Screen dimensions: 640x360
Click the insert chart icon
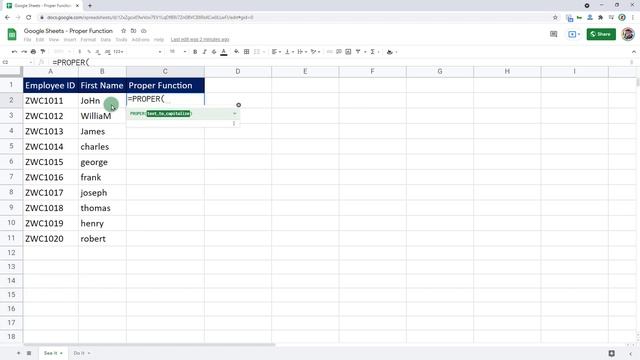tap(348, 52)
